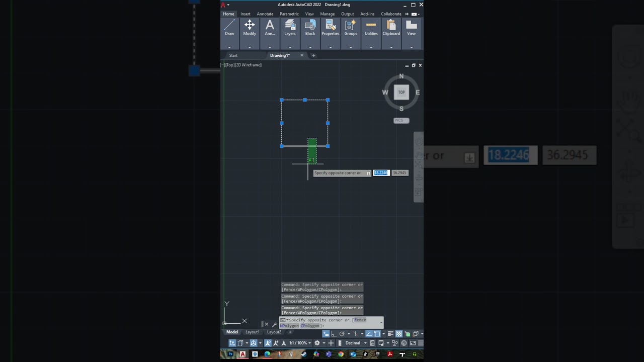644x362 pixels.
Task: Switch to the Insert ribbon tab
Action: (246, 14)
